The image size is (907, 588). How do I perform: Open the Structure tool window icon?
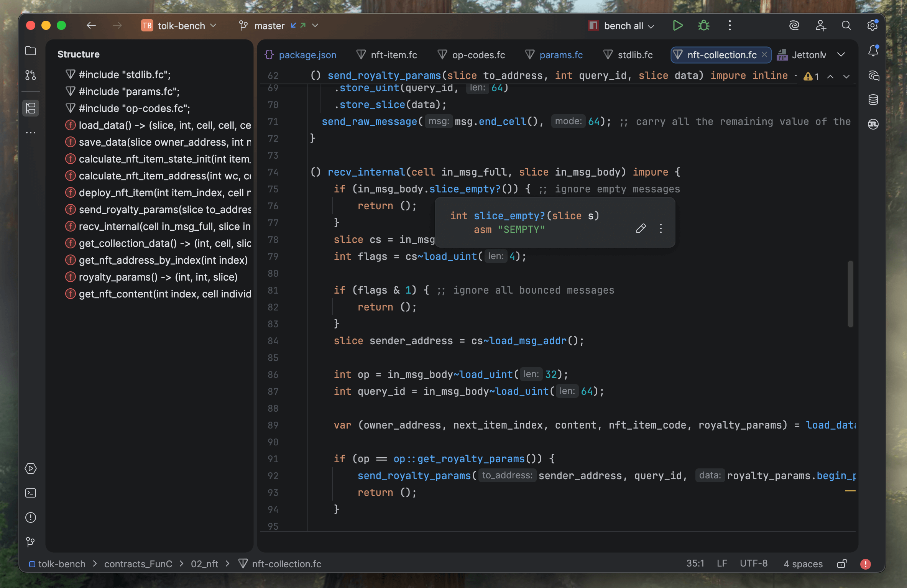[x=31, y=108]
